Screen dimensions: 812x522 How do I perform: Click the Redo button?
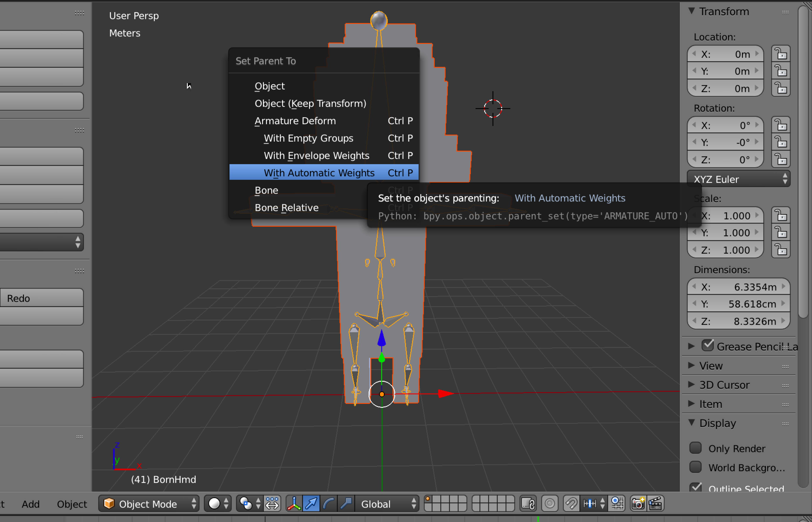(41, 298)
